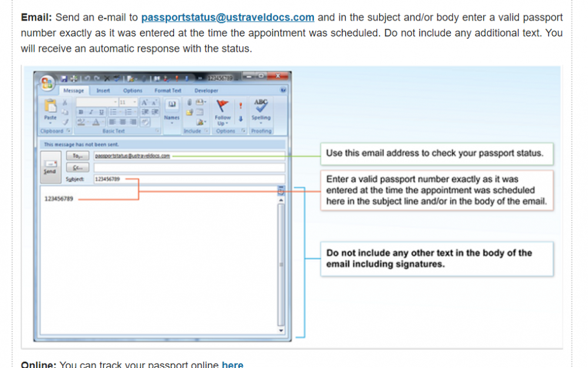Image resolution: width=588 pixels, height=368 pixels.
Task: Switch to the Options ribbon tab
Action: (x=133, y=91)
